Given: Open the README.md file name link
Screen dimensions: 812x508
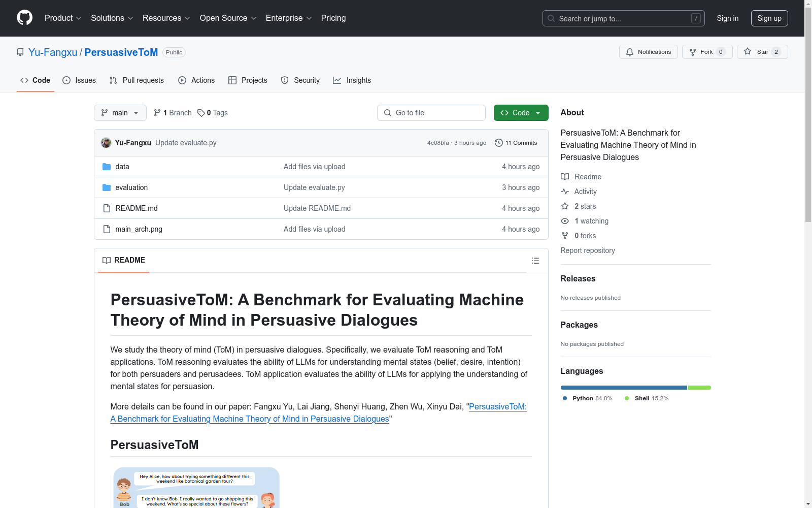Looking at the screenshot, I should (137, 208).
